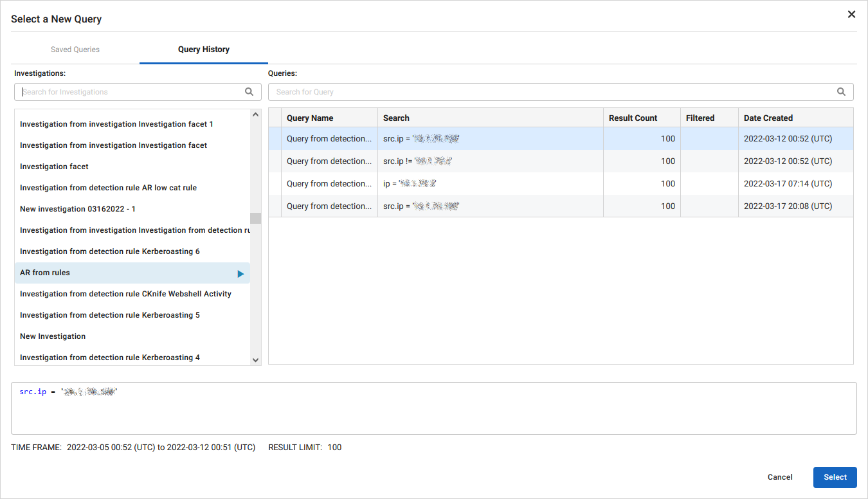This screenshot has width=868, height=499.
Task: Switch to the Query History tab
Action: (203, 49)
